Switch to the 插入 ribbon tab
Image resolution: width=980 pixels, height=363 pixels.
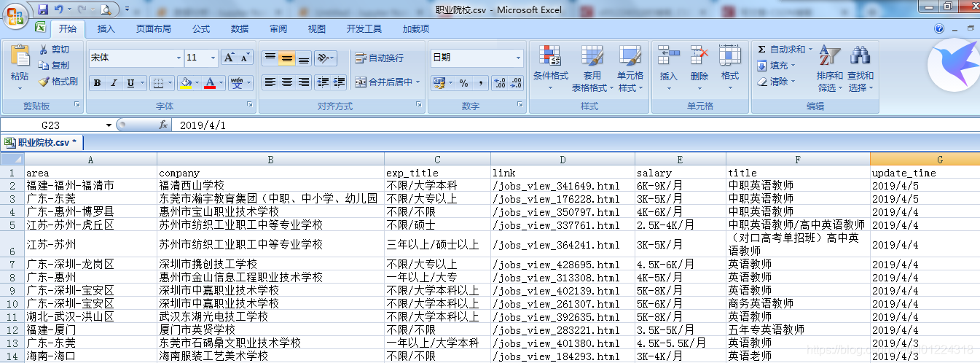coord(106,29)
